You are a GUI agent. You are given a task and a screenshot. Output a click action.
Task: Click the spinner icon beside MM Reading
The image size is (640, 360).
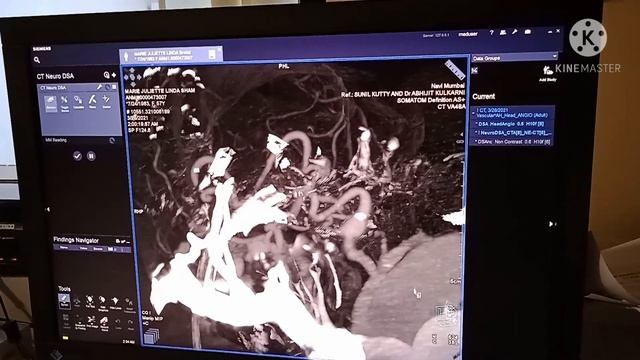pos(112,140)
